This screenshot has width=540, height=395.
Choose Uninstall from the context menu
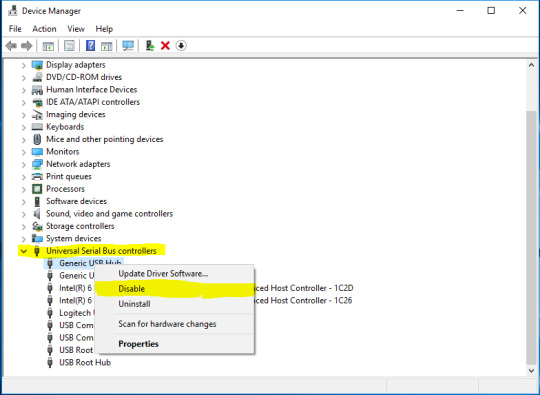tap(174, 304)
